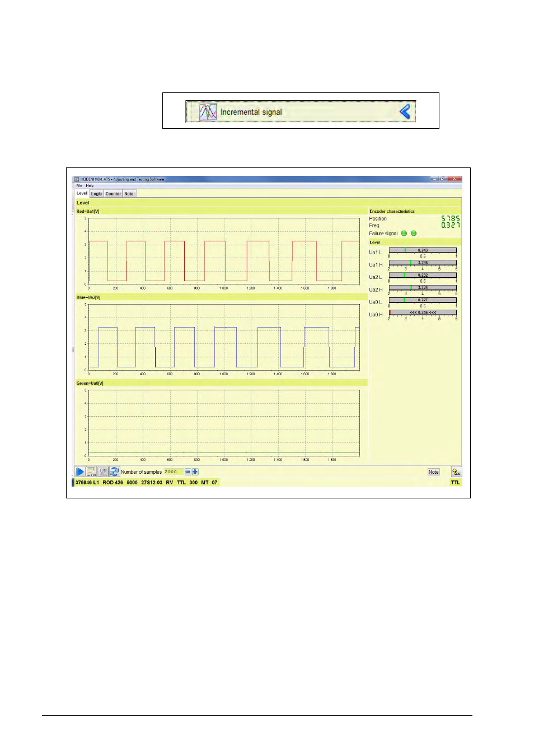Click the blue refresh arrows icon
The height and width of the screenshot is (756, 534).
pyautogui.click(x=114, y=472)
